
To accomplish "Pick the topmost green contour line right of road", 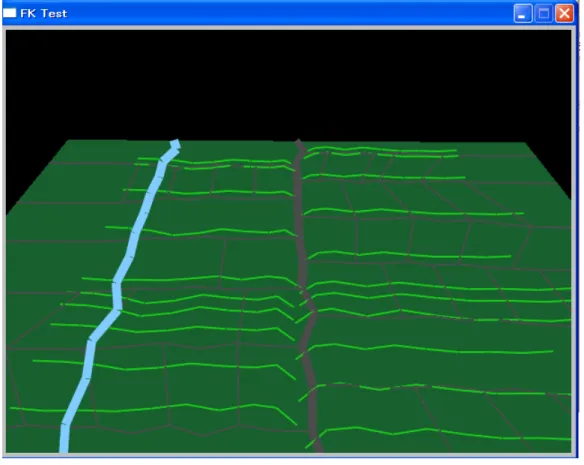I will pyautogui.click(x=382, y=150).
